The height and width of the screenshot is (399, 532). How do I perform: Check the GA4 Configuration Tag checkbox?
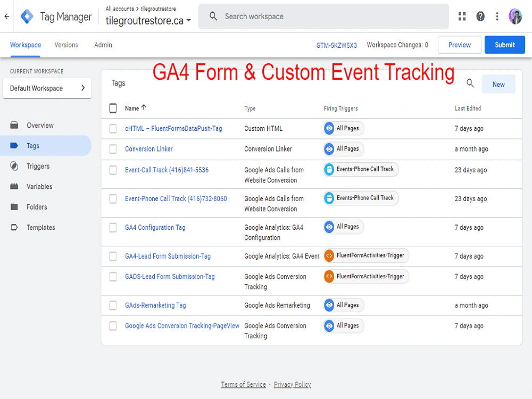[x=113, y=227]
